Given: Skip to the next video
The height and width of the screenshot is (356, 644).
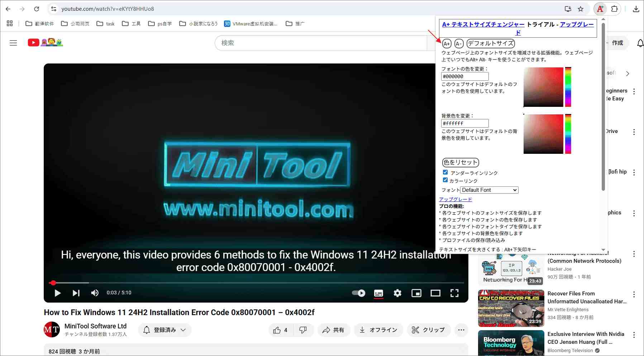Looking at the screenshot, I should [x=76, y=293].
